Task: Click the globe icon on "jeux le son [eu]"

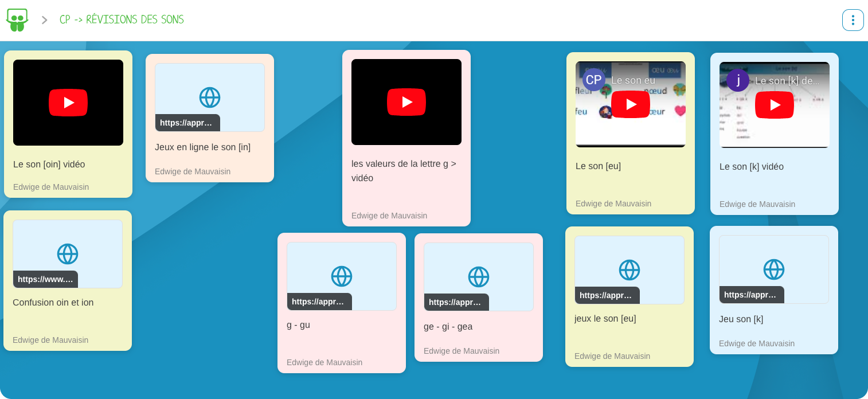Action: pyautogui.click(x=629, y=269)
